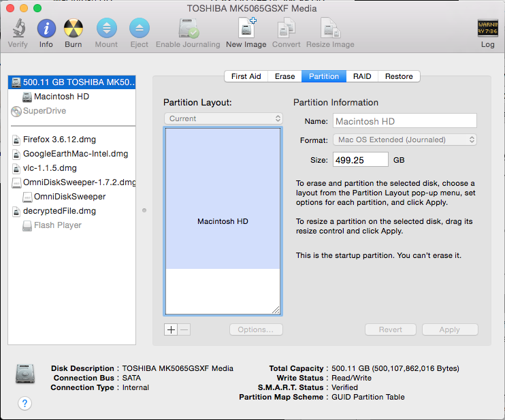The height and width of the screenshot is (420, 505).
Task: Click the Verify microscope icon
Action: coord(18,29)
